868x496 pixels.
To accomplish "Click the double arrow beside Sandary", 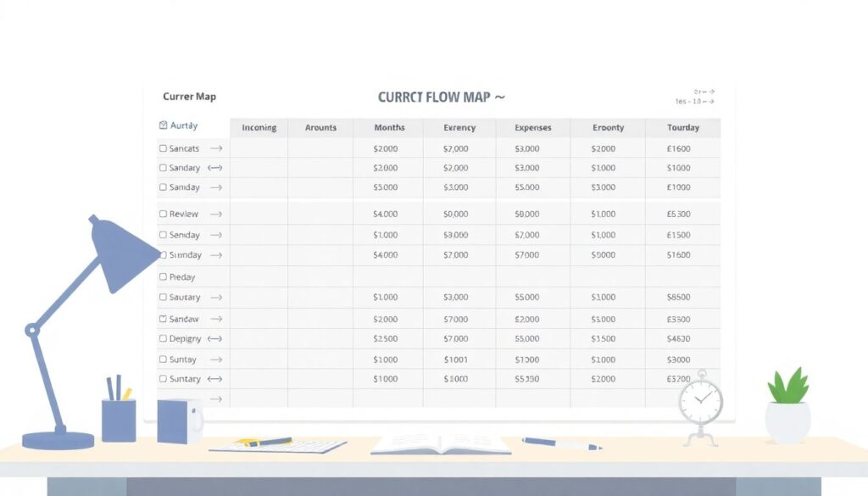I will tap(215, 168).
